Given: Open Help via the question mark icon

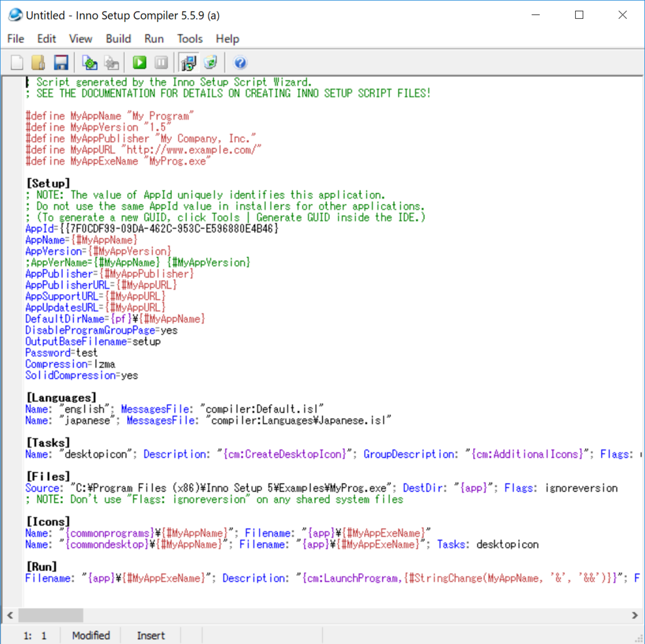Looking at the screenshot, I should 240,62.
